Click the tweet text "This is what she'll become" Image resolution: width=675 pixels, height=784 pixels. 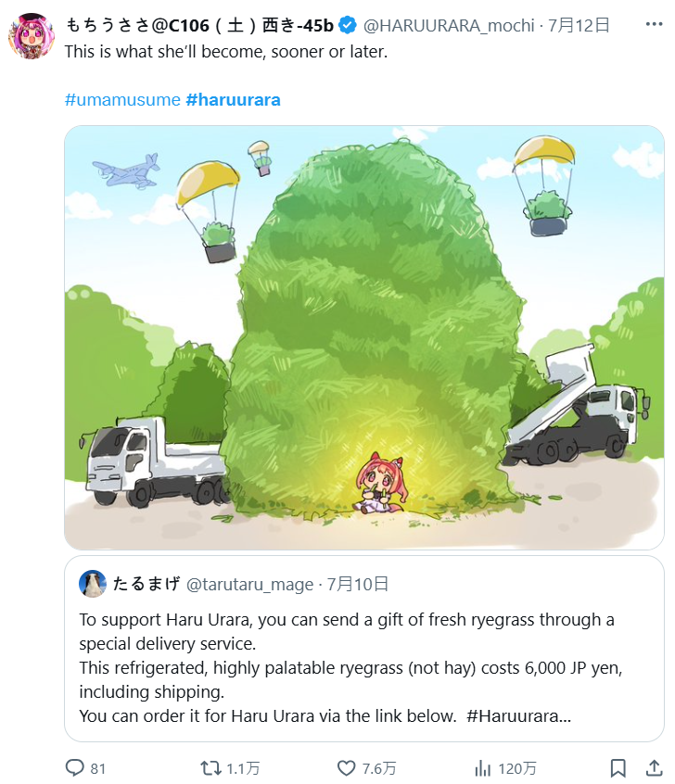225,51
